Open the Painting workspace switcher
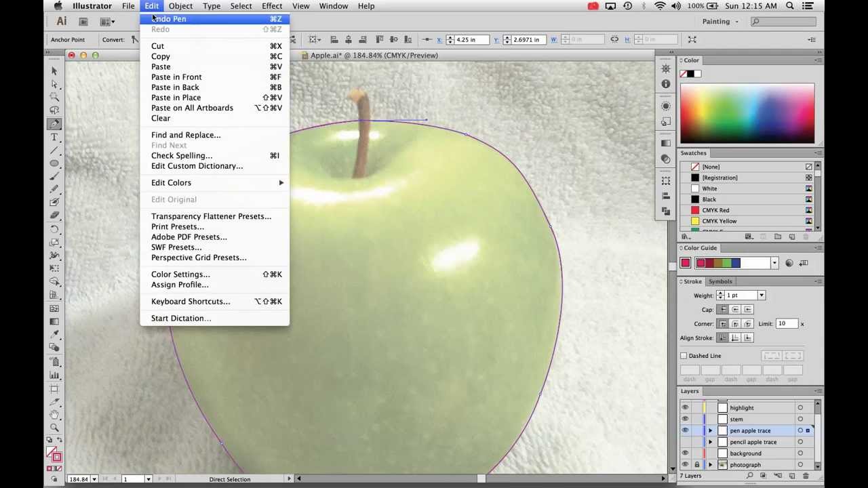 [x=720, y=22]
